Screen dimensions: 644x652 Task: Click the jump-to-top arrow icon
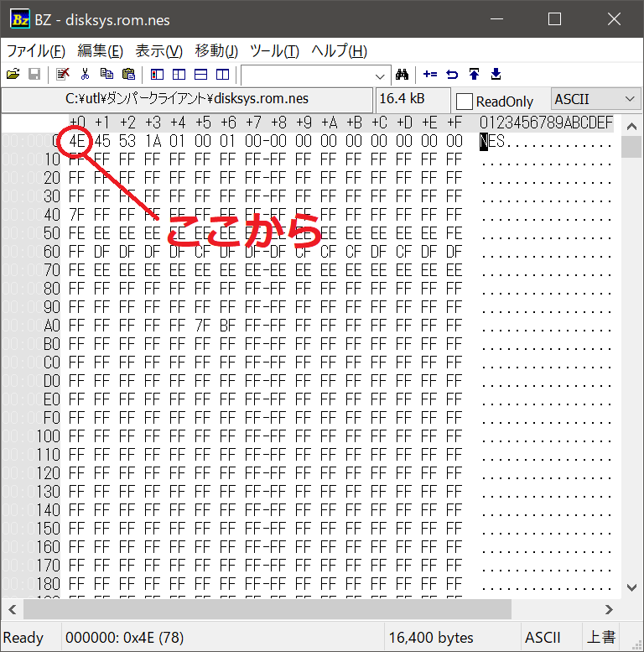tap(474, 75)
